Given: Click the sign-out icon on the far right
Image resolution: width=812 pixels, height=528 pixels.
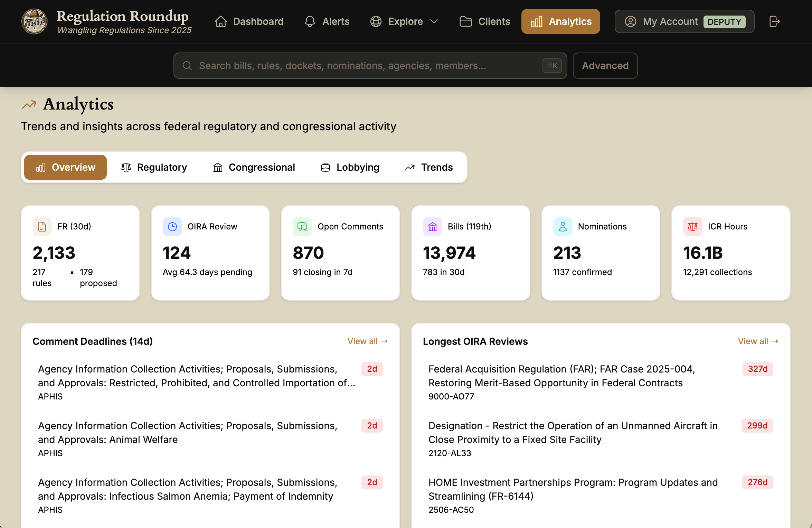Looking at the screenshot, I should 774,21.
